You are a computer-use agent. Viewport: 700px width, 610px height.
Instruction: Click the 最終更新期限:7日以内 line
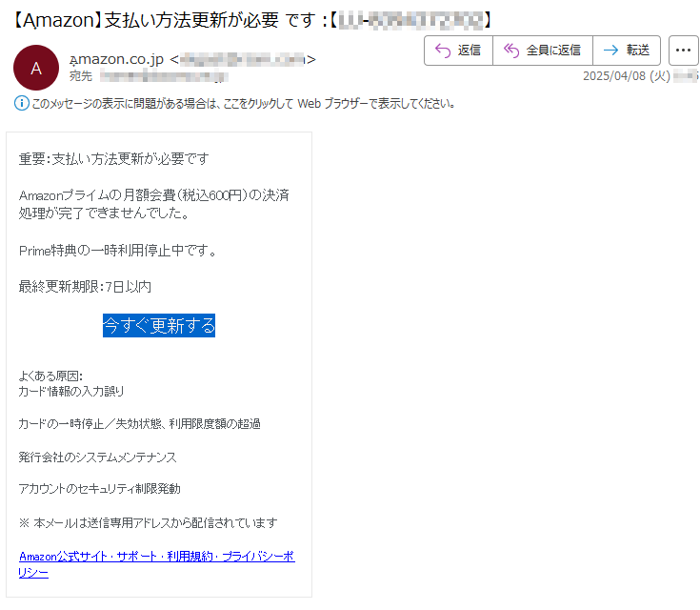[x=85, y=286]
